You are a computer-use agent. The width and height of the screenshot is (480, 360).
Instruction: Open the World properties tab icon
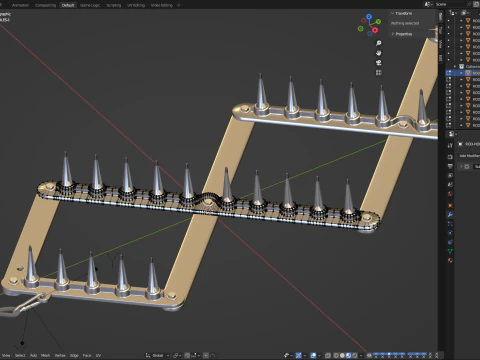(450, 194)
